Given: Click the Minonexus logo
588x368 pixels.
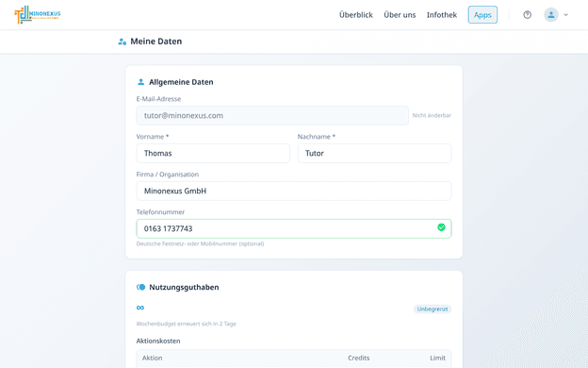Looking at the screenshot, I should click(x=38, y=15).
